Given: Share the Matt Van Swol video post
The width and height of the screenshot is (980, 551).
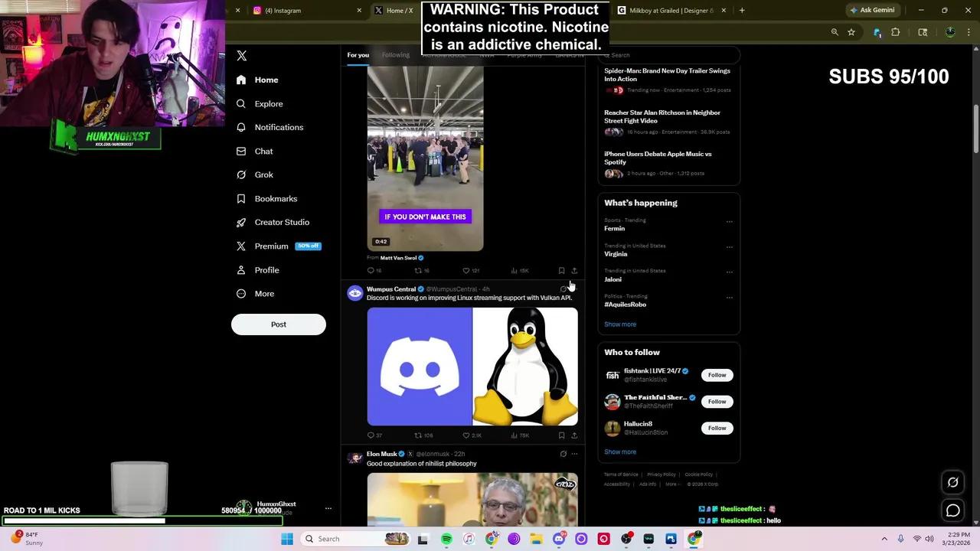Looking at the screenshot, I should pyautogui.click(x=574, y=270).
